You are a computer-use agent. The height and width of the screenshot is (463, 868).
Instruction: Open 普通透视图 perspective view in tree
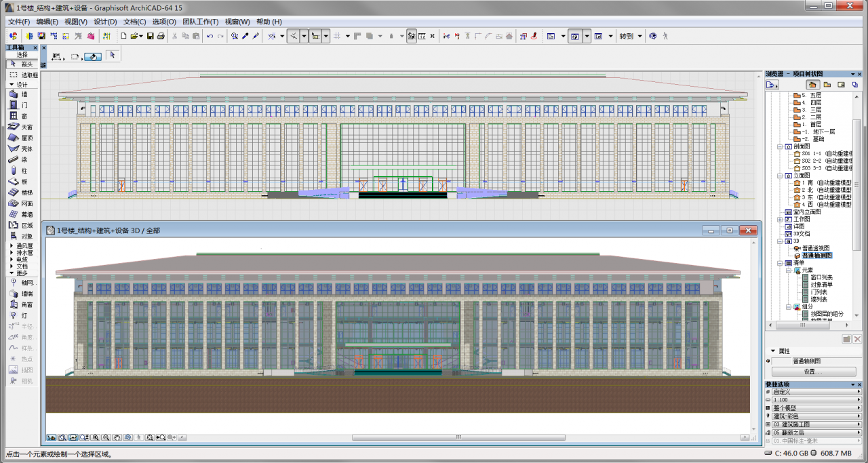[816, 248]
